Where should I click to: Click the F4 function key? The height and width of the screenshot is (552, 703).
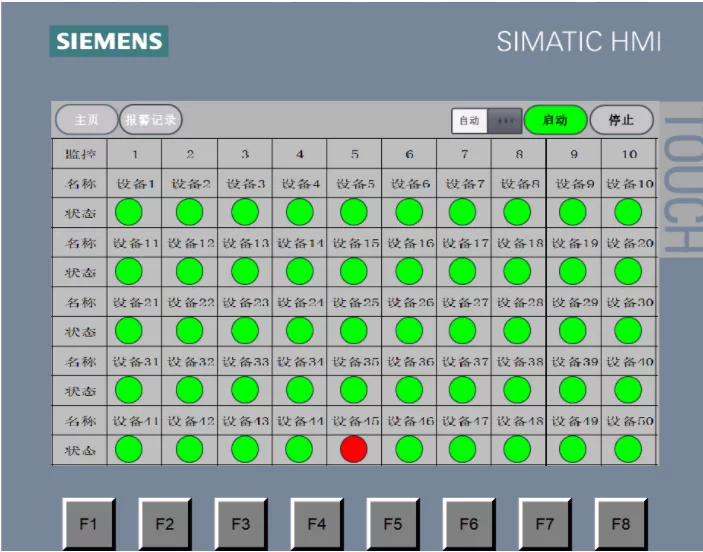[x=317, y=524]
